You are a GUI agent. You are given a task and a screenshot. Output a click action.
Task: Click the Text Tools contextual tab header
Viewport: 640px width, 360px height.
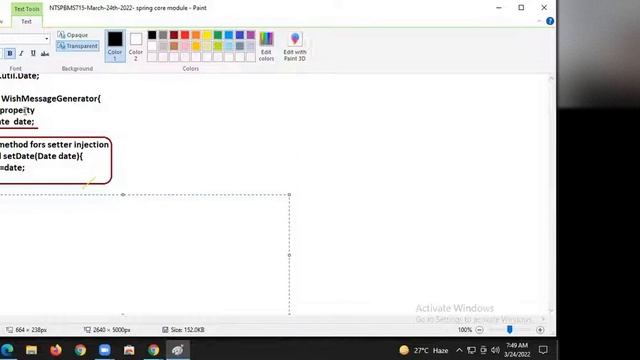pyautogui.click(x=27, y=9)
